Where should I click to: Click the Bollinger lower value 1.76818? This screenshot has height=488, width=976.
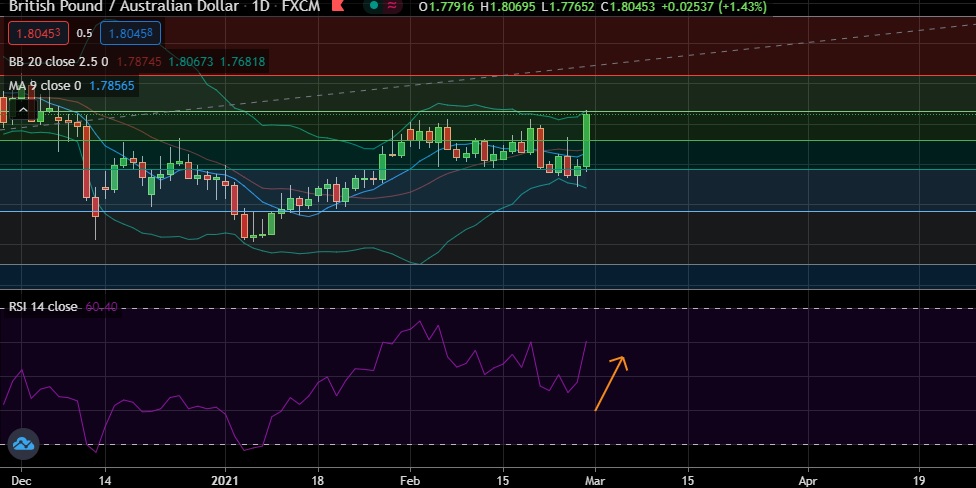pyautogui.click(x=243, y=62)
